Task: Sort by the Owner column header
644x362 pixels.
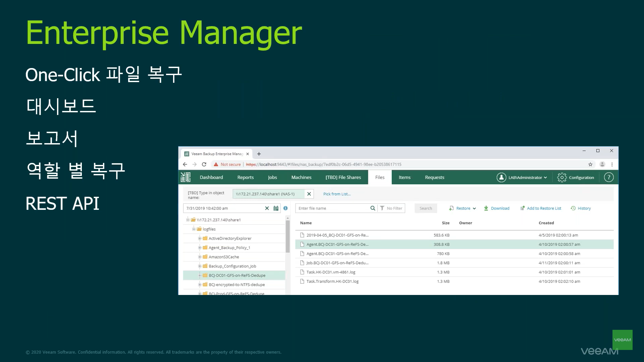Action: click(x=466, y=223)
